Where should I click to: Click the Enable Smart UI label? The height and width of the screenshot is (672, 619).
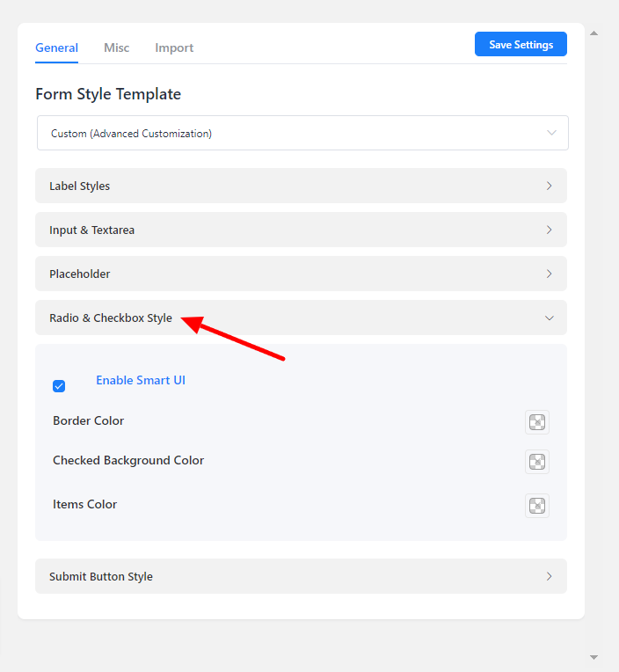click(x=141, y=381)
